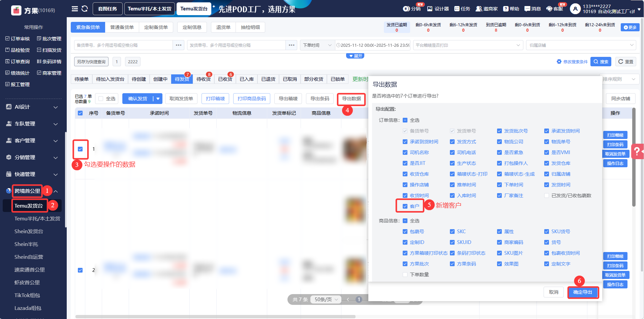Open the 下单时间 dropdown
This screenshot has height=319, width=644.
coord(317,45)
